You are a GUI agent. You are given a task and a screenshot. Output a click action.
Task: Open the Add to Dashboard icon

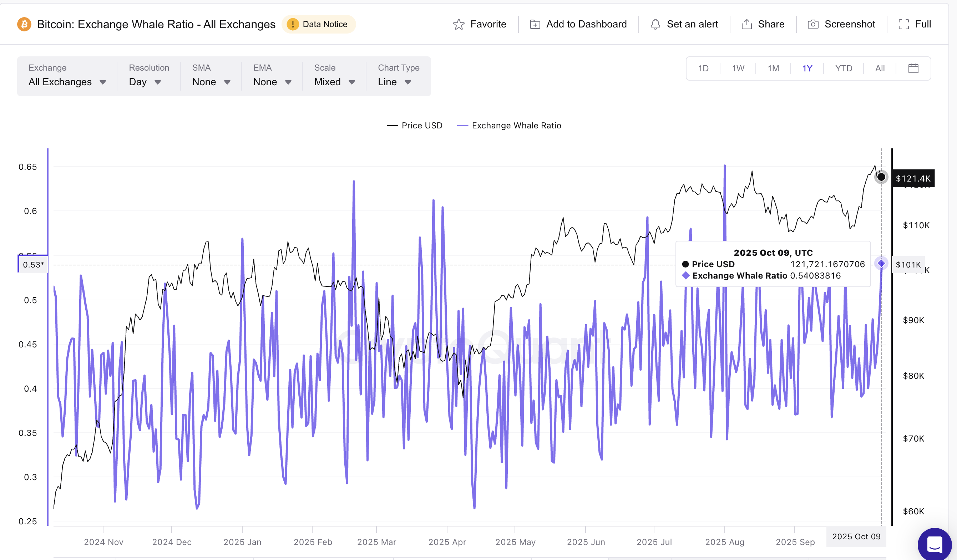click(535, 24)
